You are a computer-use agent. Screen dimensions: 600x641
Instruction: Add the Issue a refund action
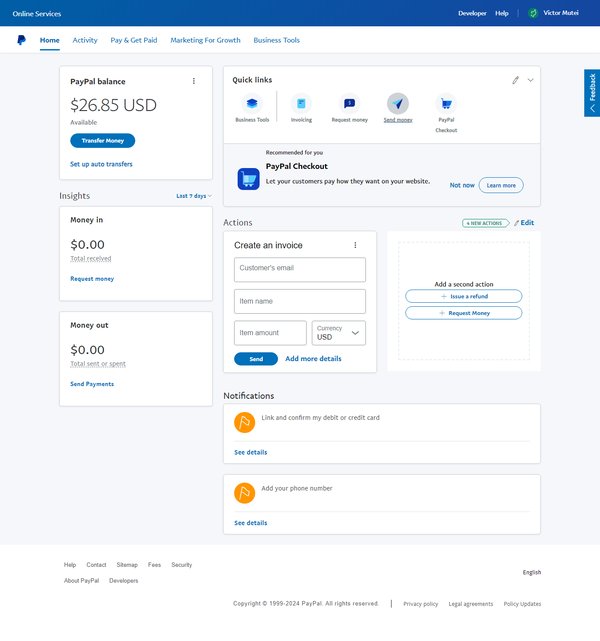463,296
